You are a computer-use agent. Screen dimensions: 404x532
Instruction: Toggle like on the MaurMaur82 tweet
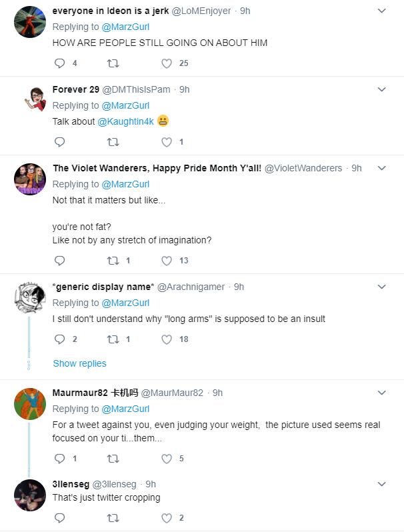(167, 459)
